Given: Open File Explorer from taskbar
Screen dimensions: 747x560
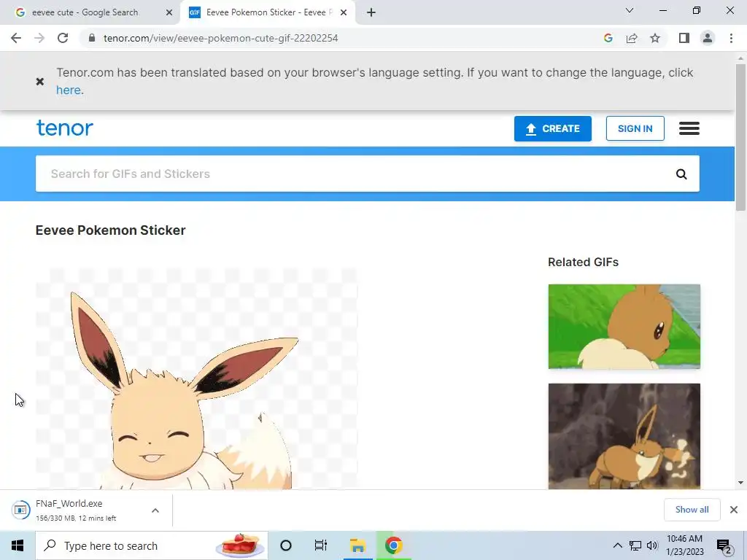Looking at the screenshot, I should click(x=357, y=545).
